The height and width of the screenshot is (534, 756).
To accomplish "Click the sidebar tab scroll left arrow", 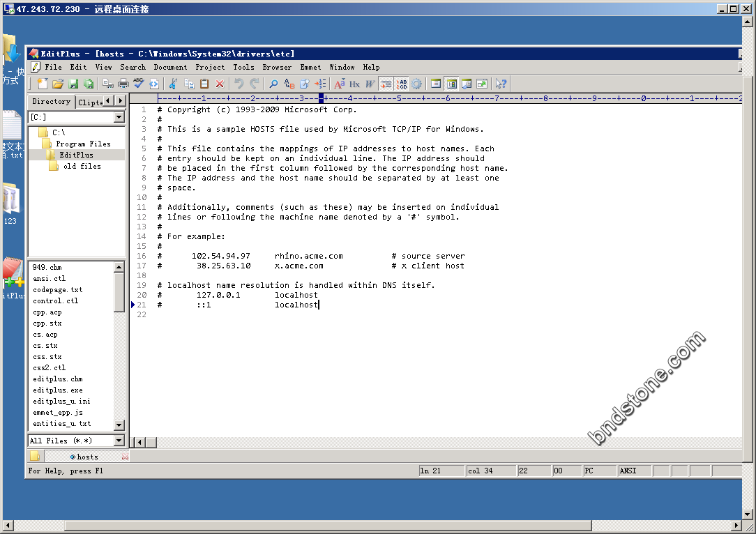I will pyautogui.click(x=108, y=100).
